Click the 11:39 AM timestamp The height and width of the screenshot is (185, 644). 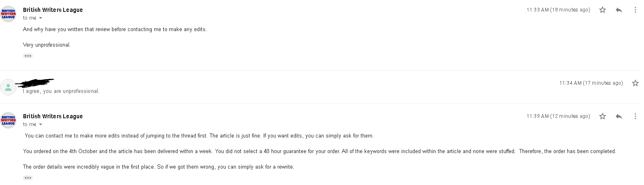coord(558,116)
